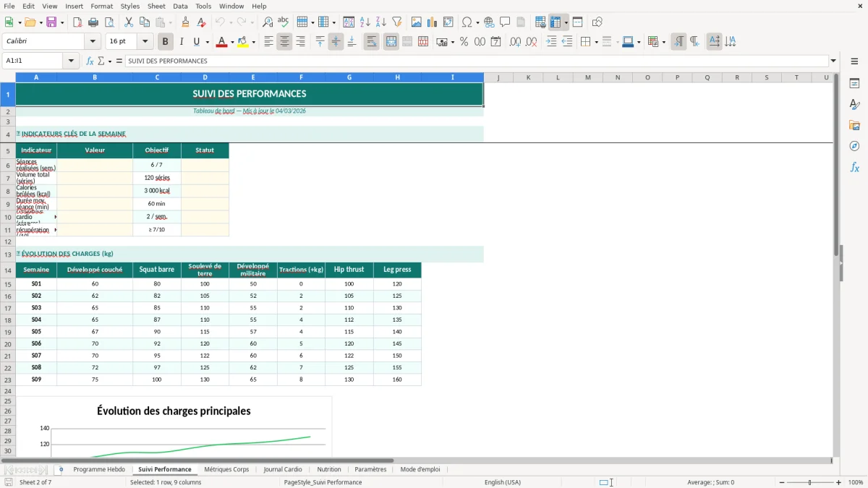Toggle Wrap Text
The image size is (868, 488).
point(371,42)
